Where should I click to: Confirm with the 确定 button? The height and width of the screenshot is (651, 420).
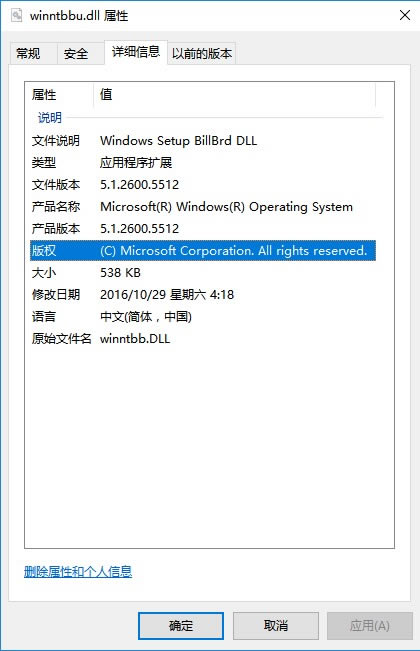click(181, 626)
